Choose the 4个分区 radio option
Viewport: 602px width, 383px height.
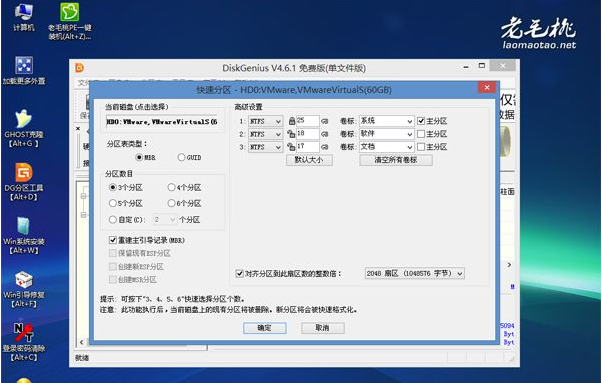point(184,188)
